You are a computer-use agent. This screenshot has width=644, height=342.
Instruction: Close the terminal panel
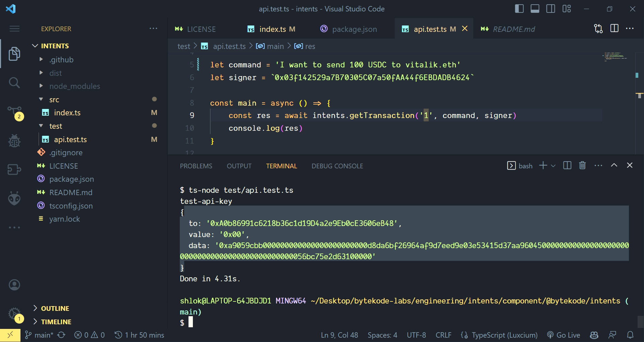click(x=630, y=165)
